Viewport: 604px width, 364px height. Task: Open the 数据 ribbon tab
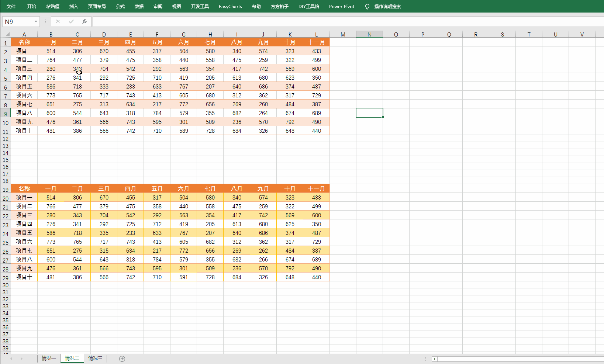point(139,6)
